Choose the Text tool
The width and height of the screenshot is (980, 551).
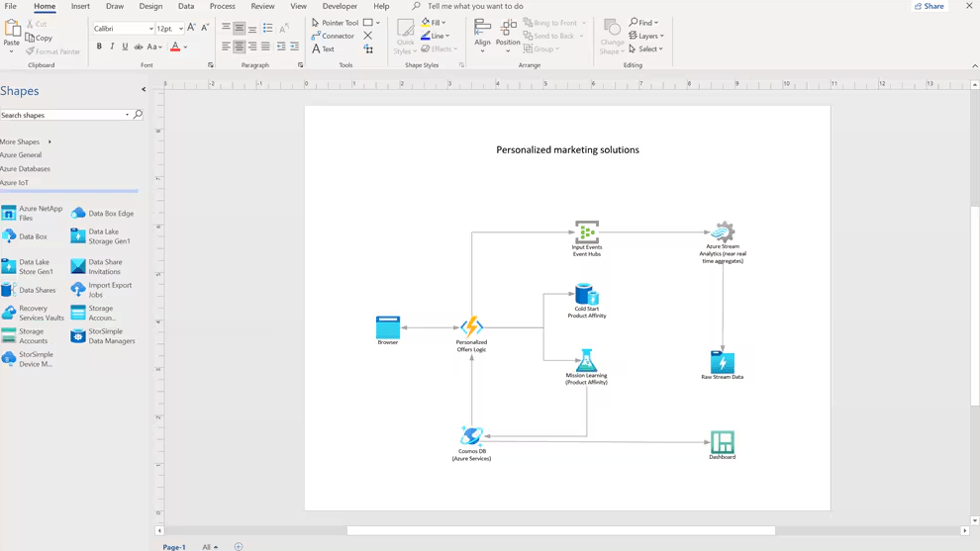(323, 48)
